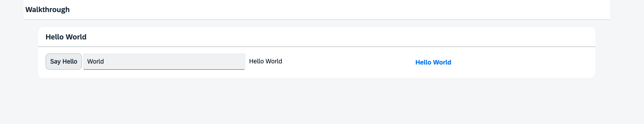Click the bold Hello World panel header
This screenshot has height=124, width=644.
pos(66,37)
